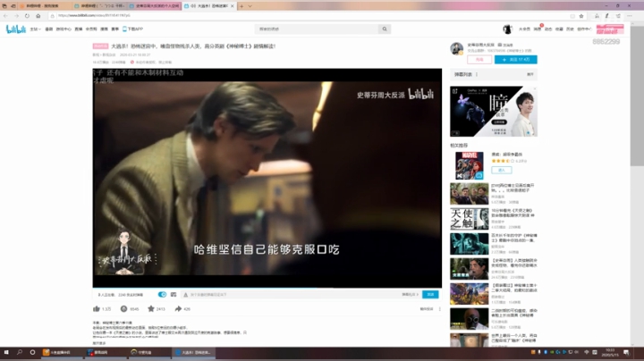Open the Windows Start menu
The height and width of the screenshot is (361, 644).
coord(6,352)
